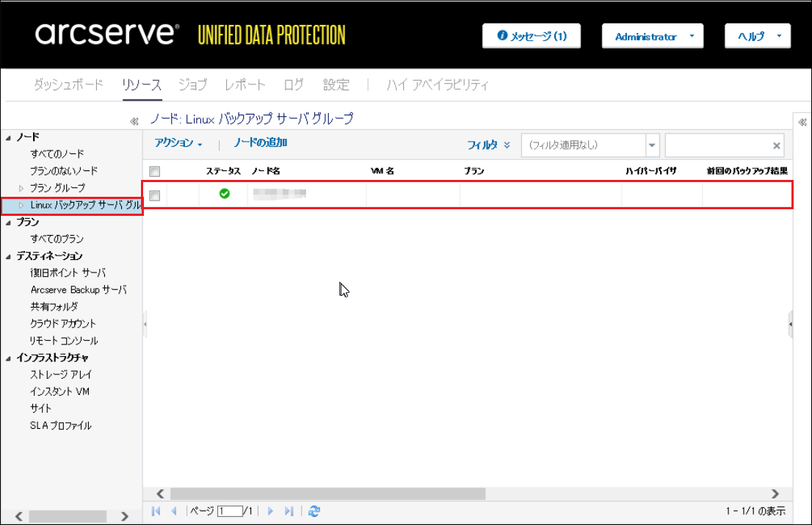
Task: Go to last page icon
Action: [x=289, y=512]
